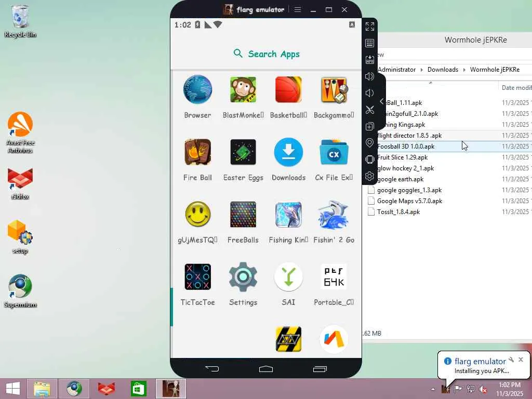Click the scissors screenshot icon
Image resolution: width=532 pixels, height=399 pixels.
[x=369, y=110]
